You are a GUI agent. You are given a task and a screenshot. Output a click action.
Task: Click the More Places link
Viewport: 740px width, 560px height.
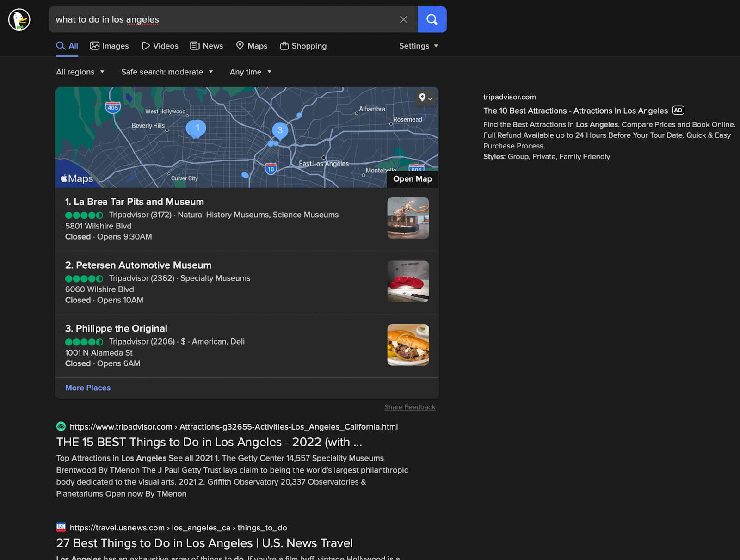pos(88,388)
